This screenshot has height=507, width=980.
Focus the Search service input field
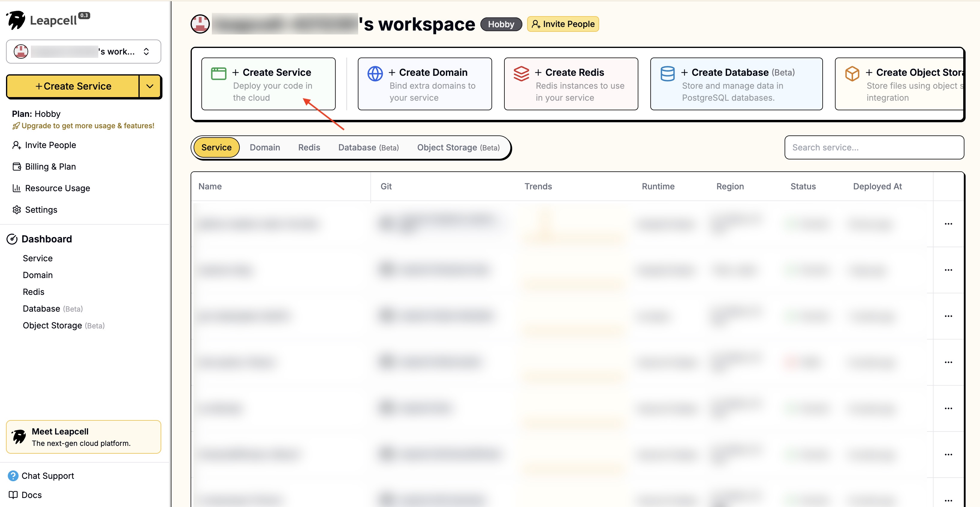click(x=874, y=147)
